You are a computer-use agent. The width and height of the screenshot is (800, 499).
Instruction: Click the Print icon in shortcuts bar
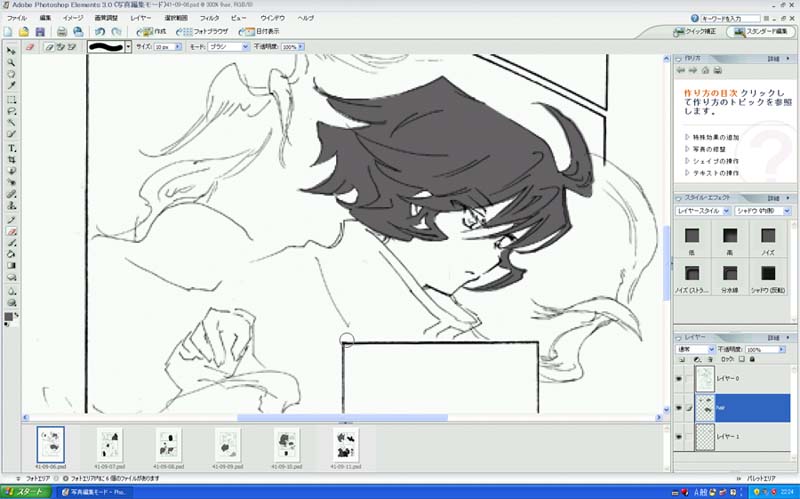62,32
